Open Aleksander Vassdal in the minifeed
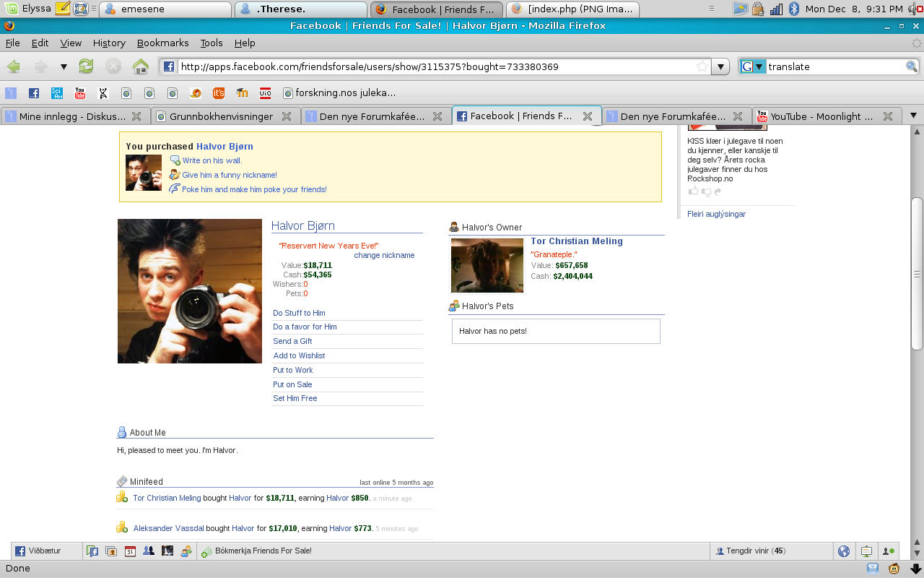 click(168, 528)
